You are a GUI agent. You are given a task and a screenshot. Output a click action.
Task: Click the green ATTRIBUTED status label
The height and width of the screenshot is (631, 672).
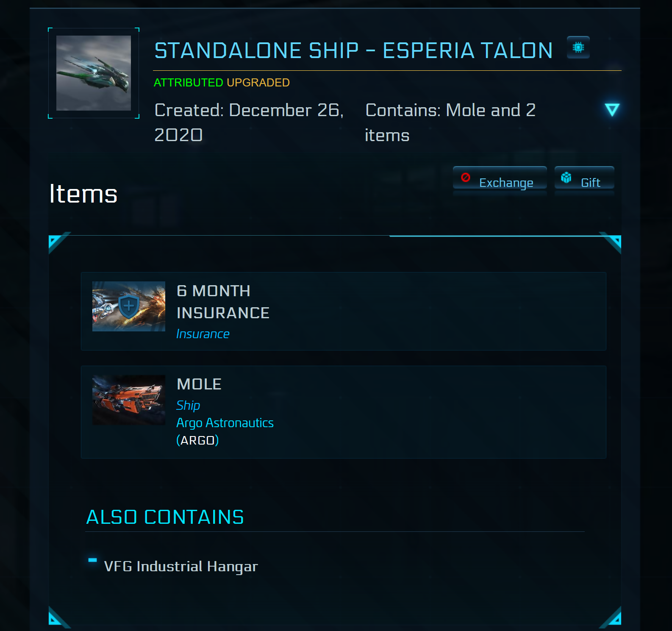tap(188, 83)
